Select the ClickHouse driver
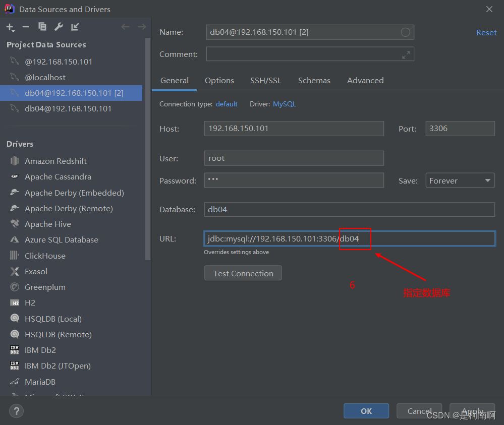This screenshot has height=425, width=504. click(x=45, y=256)
